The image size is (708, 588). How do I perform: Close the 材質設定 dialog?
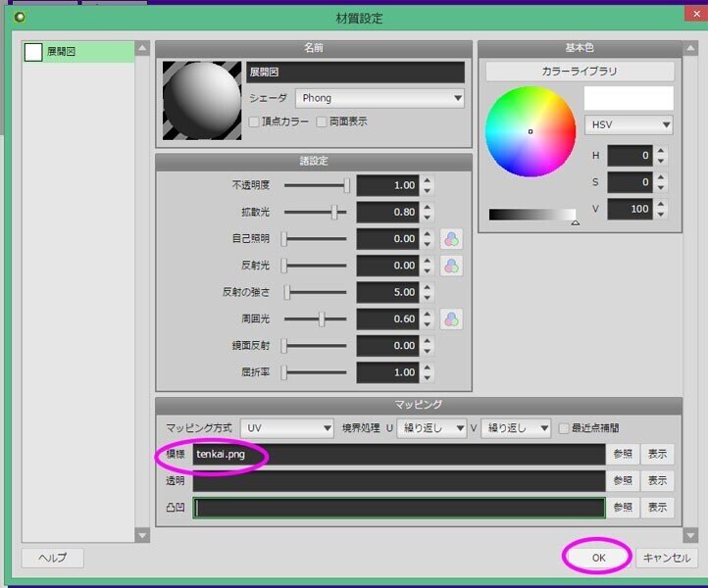tap(696, 15)
